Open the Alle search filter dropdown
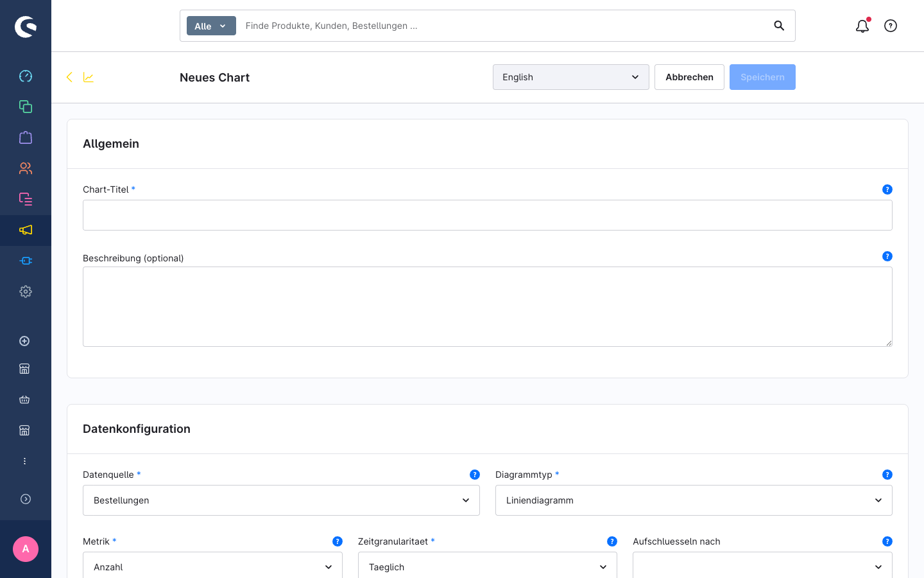 (211, 26)
